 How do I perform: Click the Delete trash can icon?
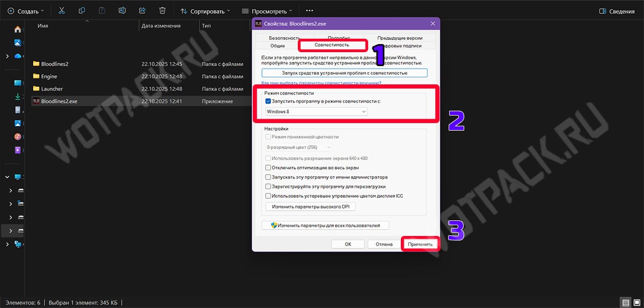coord(163,11)
